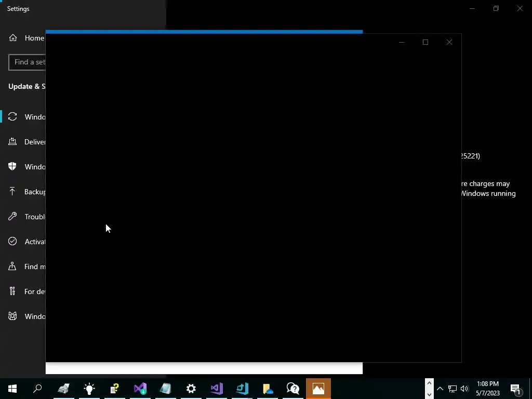The width and height of the screenshot is (532, 399).
Task: Open the clock showing 1:08 PM
Action: (x=487, y=389)
